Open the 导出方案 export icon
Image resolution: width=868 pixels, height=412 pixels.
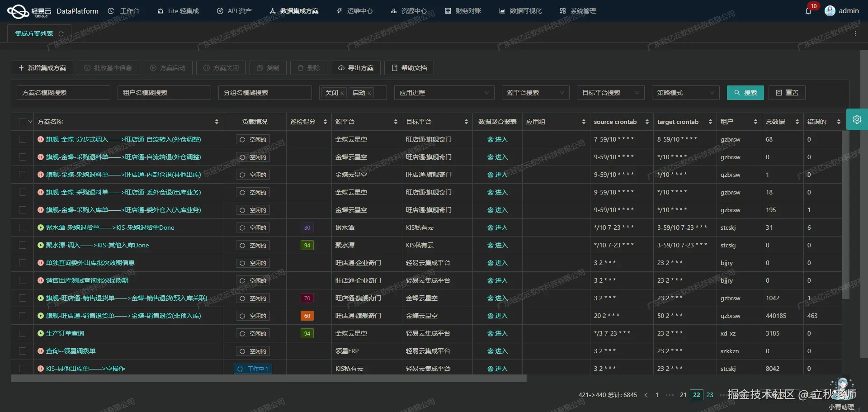pyautogui.click(x=342, y=68)
